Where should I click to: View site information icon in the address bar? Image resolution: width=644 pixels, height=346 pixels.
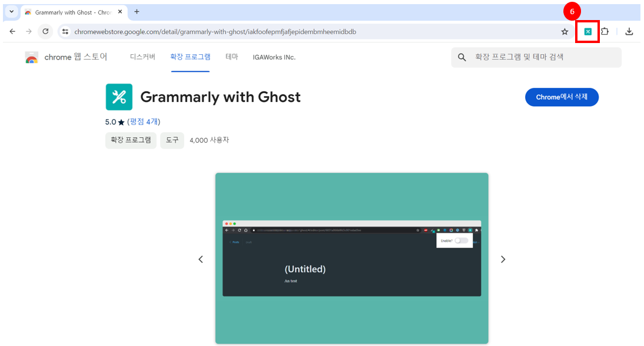[x=65, y=32]
